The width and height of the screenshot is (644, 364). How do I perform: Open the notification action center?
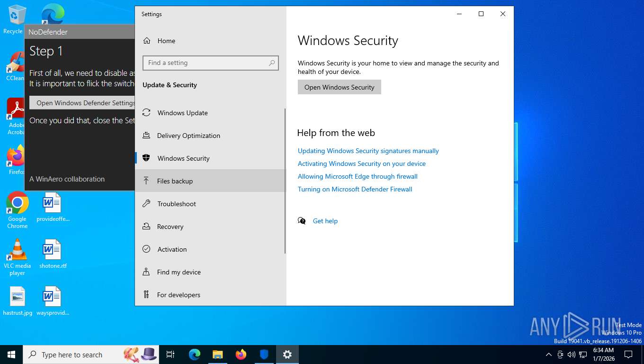click(x=628, y=355)
